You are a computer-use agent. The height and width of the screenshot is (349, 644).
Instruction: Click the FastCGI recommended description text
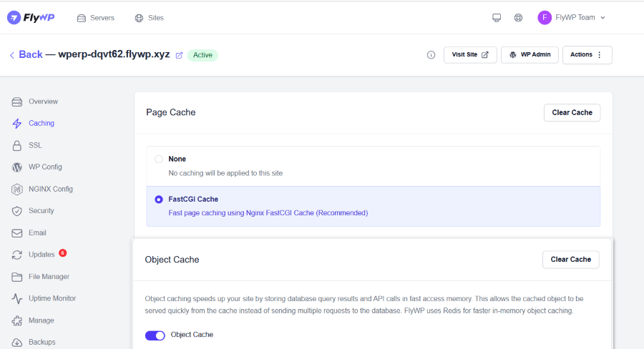[x=268, y=213]
